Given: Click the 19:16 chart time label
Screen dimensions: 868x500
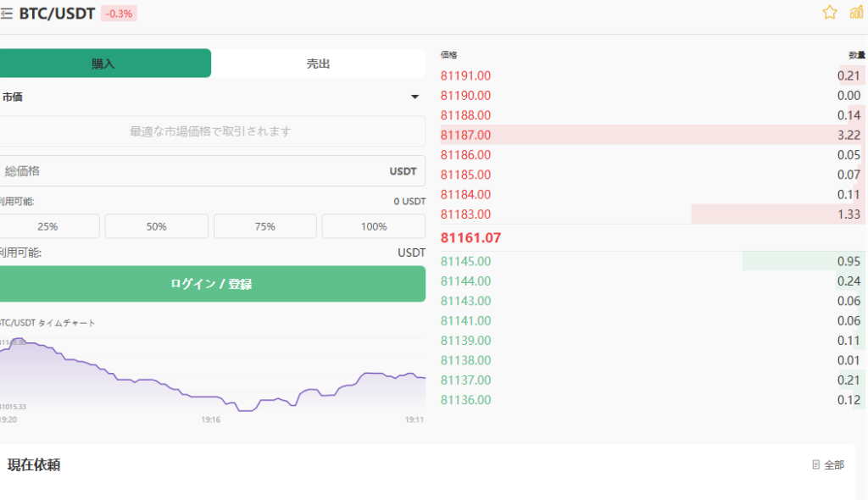Looking at the screenshot, I should 211,419.
